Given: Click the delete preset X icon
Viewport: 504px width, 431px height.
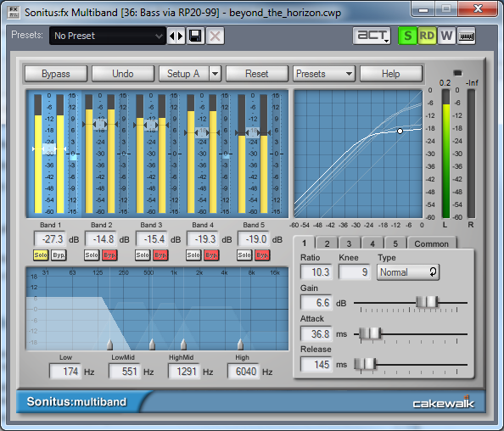Looking at the screenshot, I should (215, 36).
